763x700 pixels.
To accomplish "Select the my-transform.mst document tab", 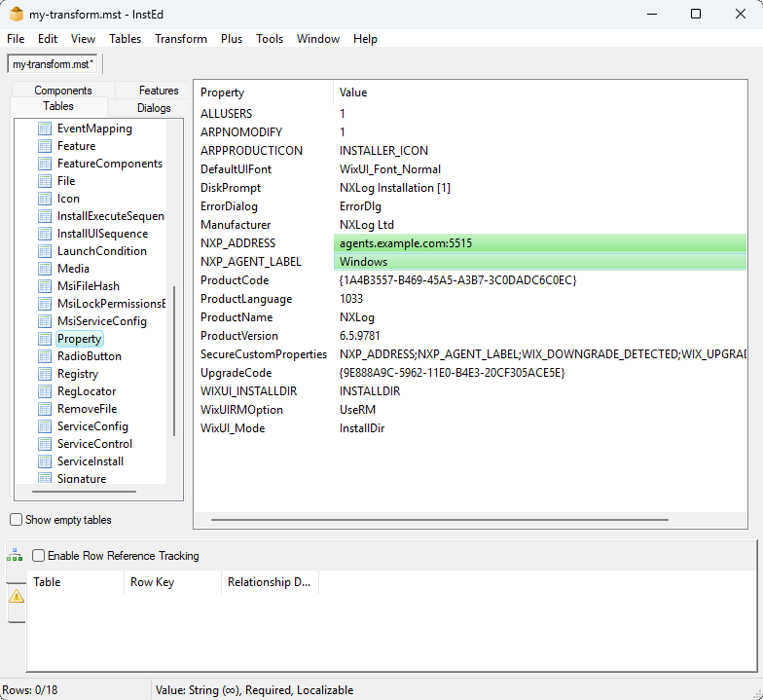I will pyautogui.click(x=54, y=64).
